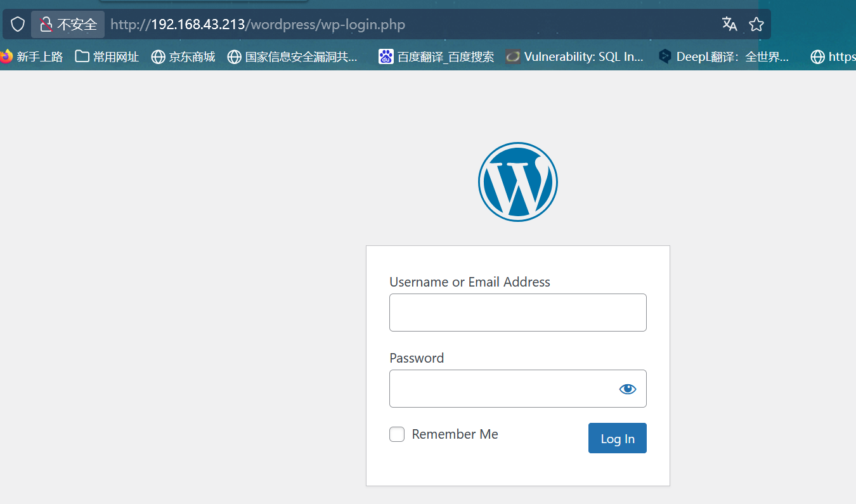The height and width of the screenshot is (504, 856).
Task: Click the Username or Email Address label
Action: point(470,282)
